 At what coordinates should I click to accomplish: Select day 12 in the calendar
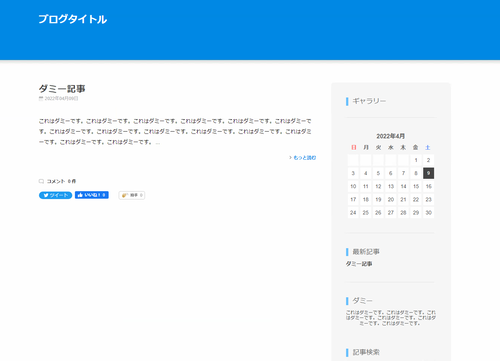pyautogui.click(x=378, y=186)
